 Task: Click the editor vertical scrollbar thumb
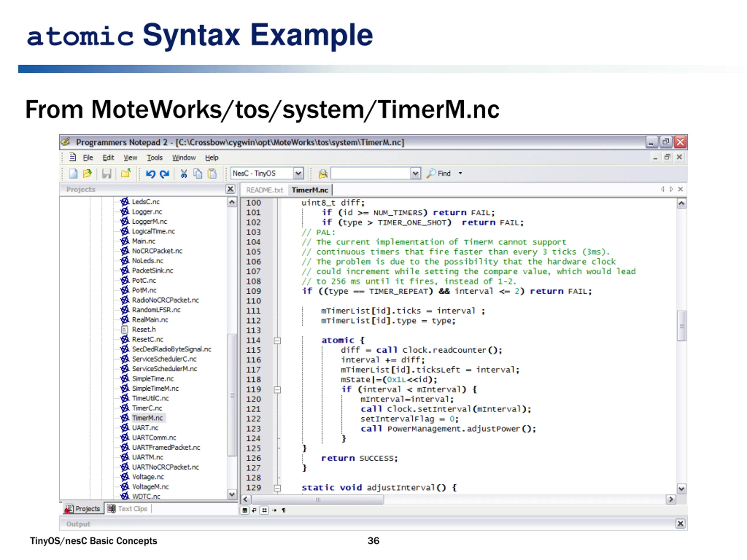click(x=681, y=326)
